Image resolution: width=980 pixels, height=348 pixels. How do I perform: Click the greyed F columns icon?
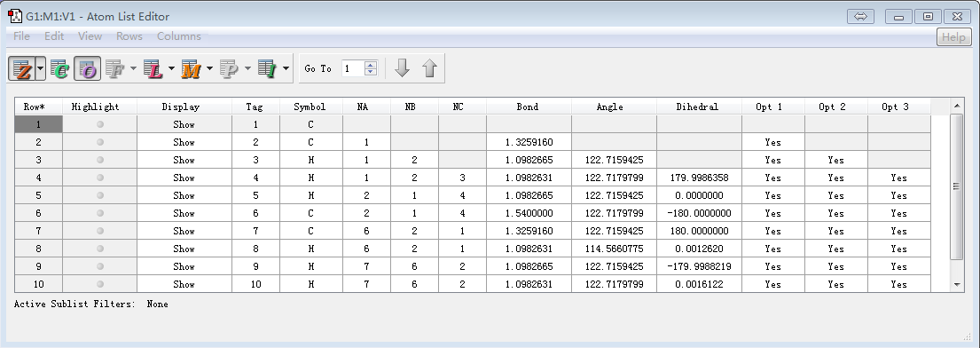coord(115,69)
